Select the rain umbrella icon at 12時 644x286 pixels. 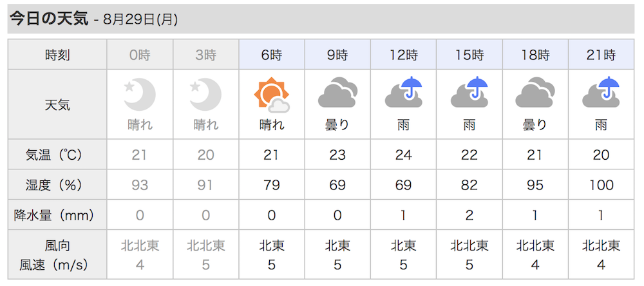pyautogui.click(x=404, y=91)
